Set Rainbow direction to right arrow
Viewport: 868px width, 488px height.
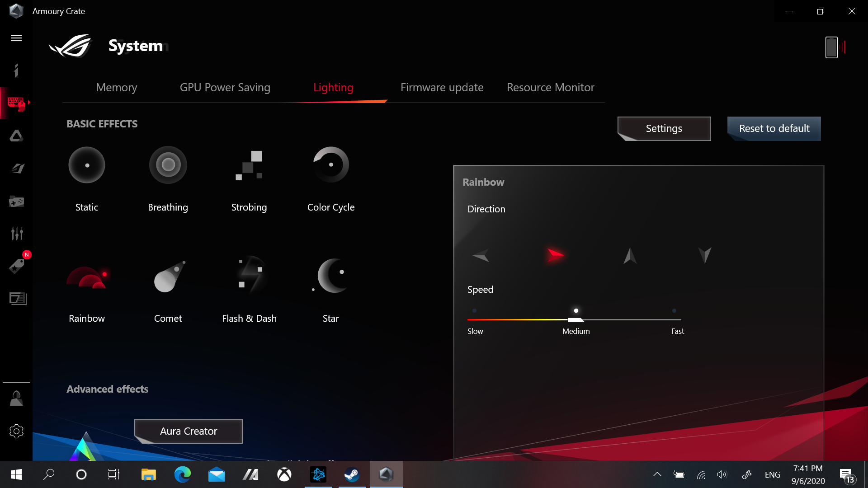[555, 255]
